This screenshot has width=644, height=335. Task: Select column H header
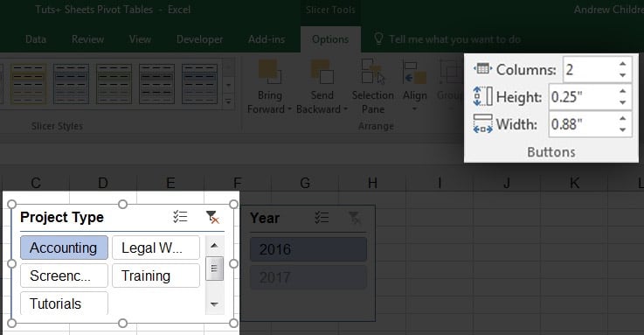pyautogui.click(x=372, y=183)
